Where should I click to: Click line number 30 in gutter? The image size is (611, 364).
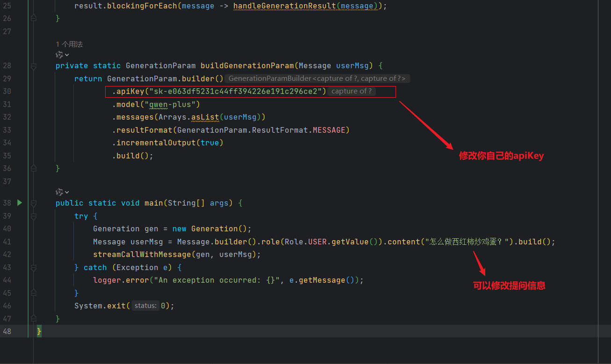coord(7,91)
